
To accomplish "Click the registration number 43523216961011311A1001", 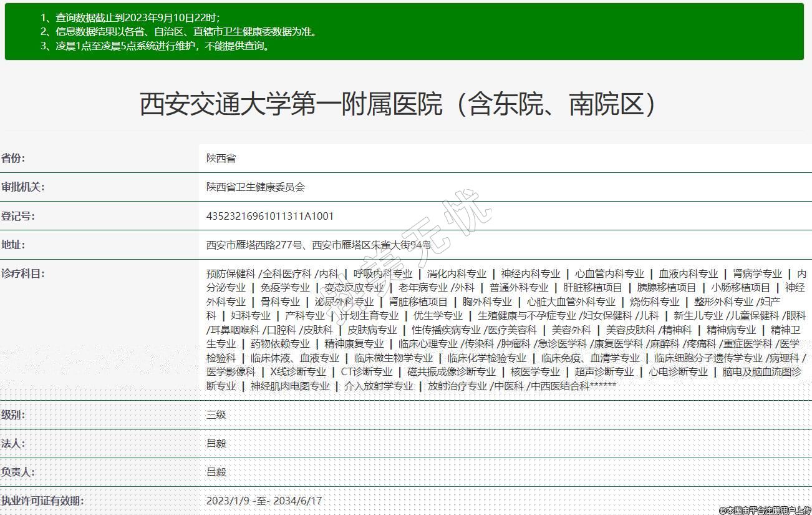I will [x=270, y=216].
